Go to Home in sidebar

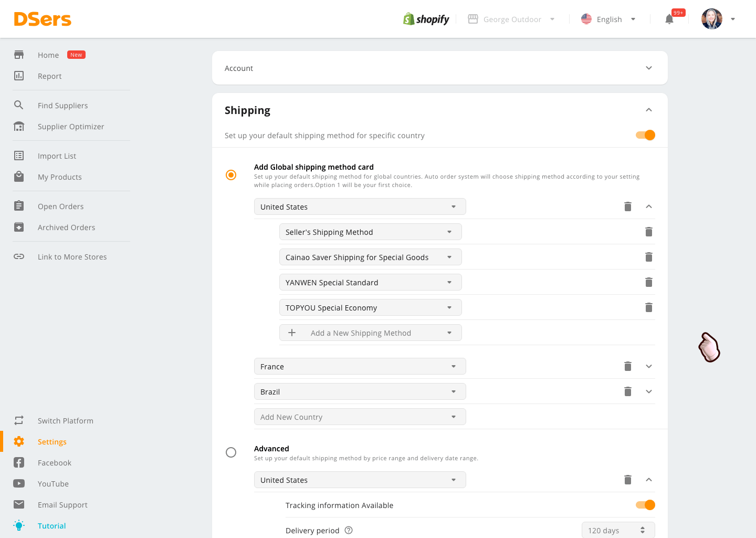[x=48, y=55]
